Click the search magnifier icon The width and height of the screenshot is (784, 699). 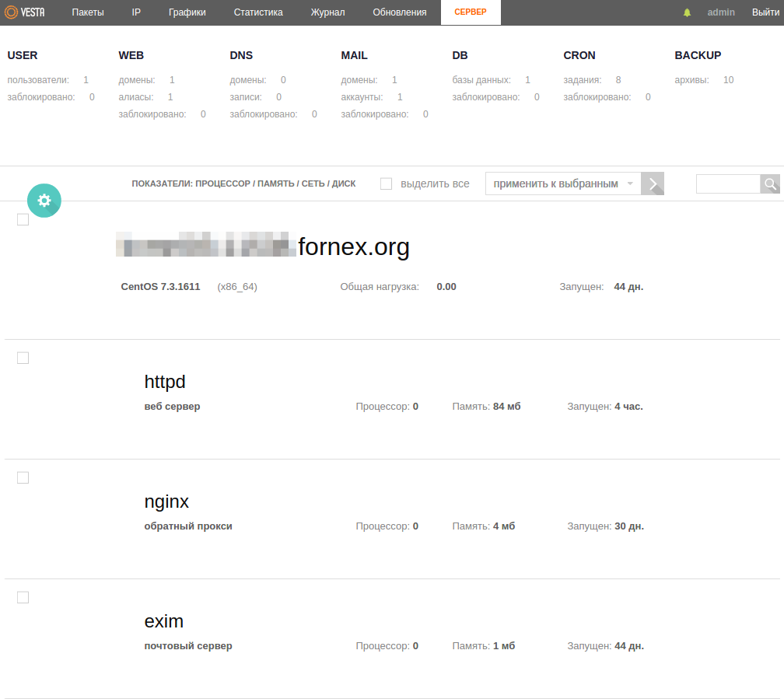coord(770,184)
